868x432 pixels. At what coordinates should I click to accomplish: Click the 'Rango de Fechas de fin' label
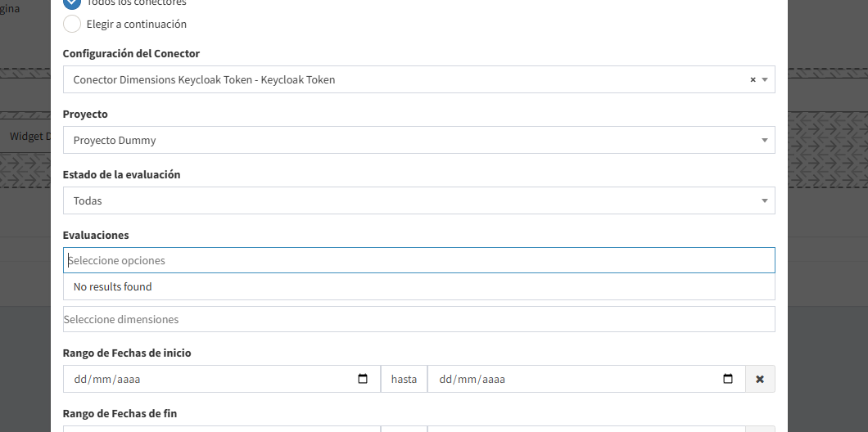click(x=120, y=413)
